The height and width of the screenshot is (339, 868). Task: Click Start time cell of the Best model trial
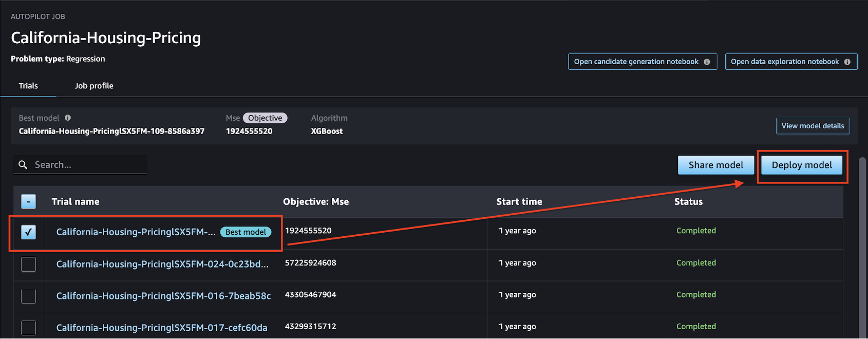pos(517,231)
